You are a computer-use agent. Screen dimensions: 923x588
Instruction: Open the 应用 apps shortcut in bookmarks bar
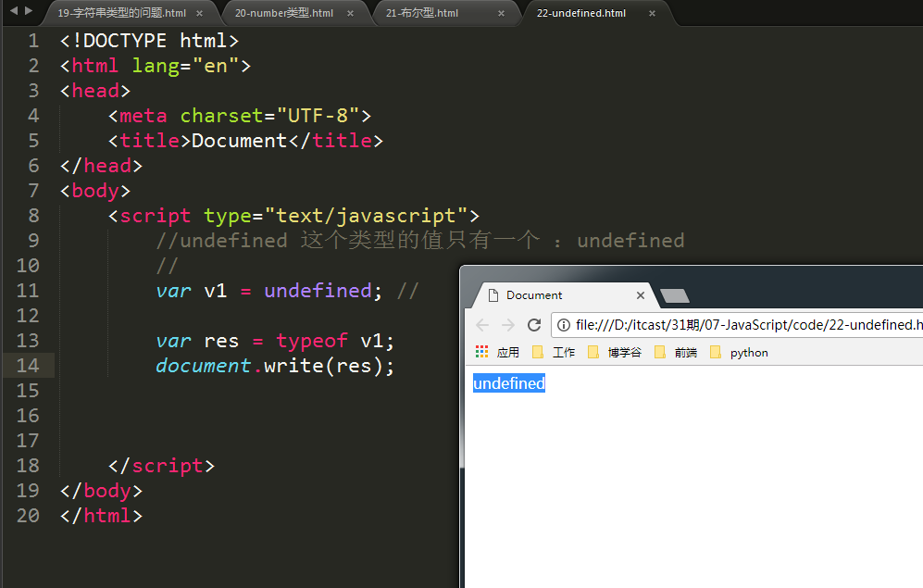[x=497, y=353]
